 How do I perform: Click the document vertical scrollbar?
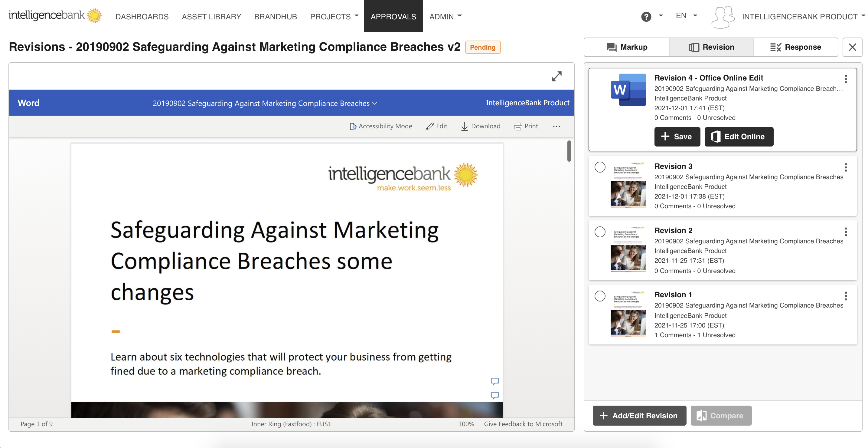click(569, 151)
